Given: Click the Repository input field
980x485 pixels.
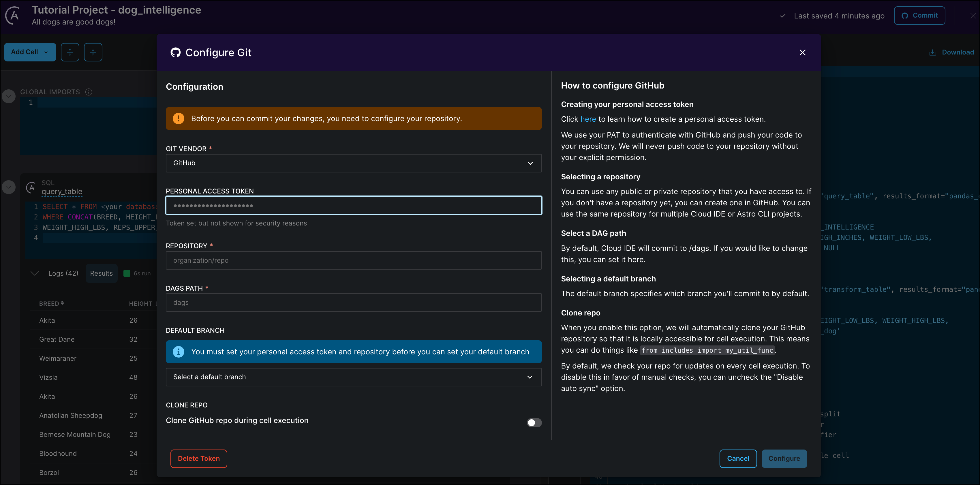Looking at the screenshot, I should click(x=353, y=260).
